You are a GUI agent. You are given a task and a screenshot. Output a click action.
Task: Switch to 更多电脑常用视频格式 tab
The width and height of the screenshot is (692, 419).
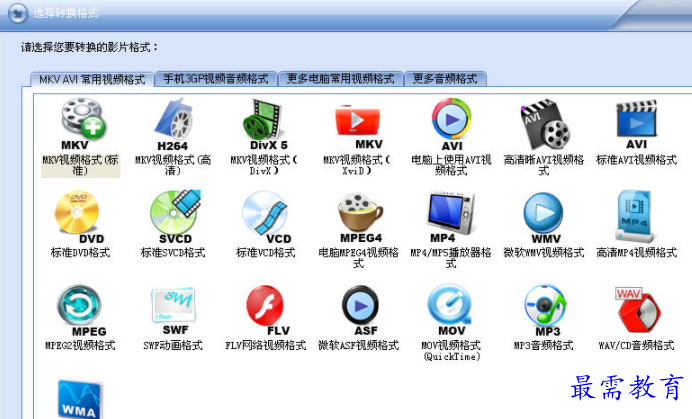(340, 79)
